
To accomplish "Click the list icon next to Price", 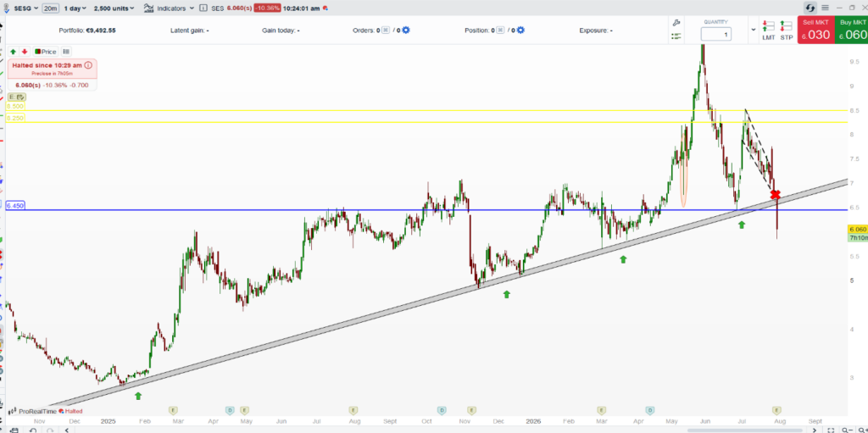I will click(x=66, y=52).
